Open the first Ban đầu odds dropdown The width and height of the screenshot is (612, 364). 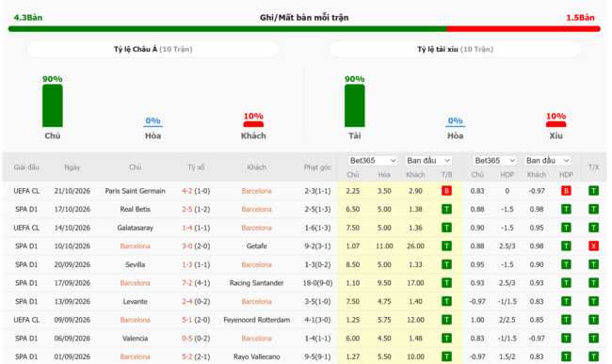428,161
